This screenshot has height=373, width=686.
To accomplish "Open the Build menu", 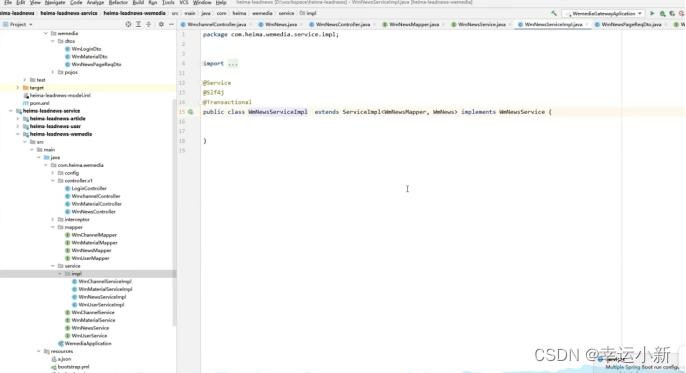I will 138,3.
